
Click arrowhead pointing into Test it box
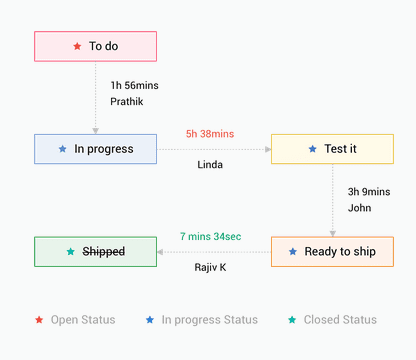click(268, 149)
